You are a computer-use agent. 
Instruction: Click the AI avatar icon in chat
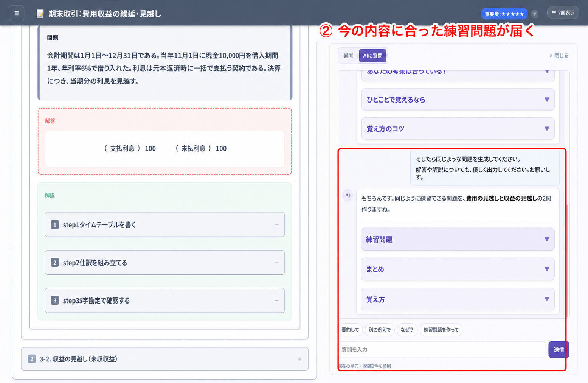[x=348, y=196]
